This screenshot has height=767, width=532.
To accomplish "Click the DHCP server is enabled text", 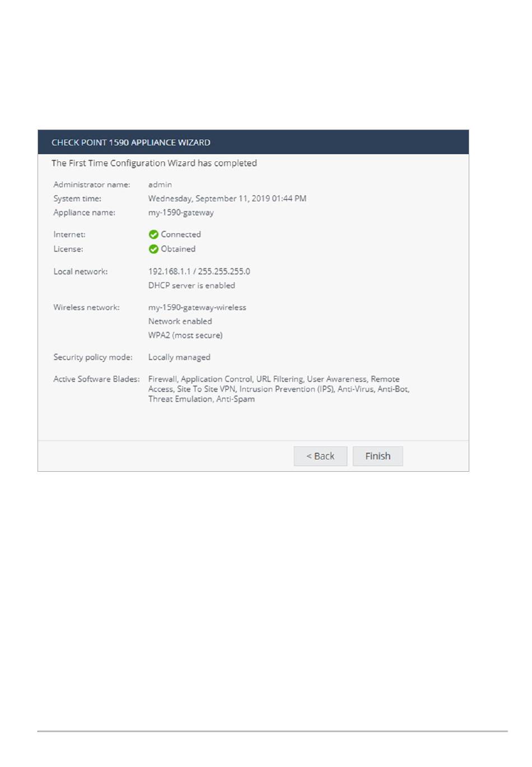I will pyautogui.click(x=192, y=285).
